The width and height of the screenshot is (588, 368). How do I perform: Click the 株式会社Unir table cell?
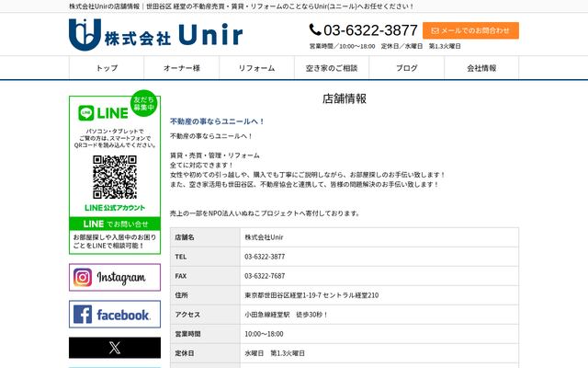pyautogui.click(x=379, y=237)
